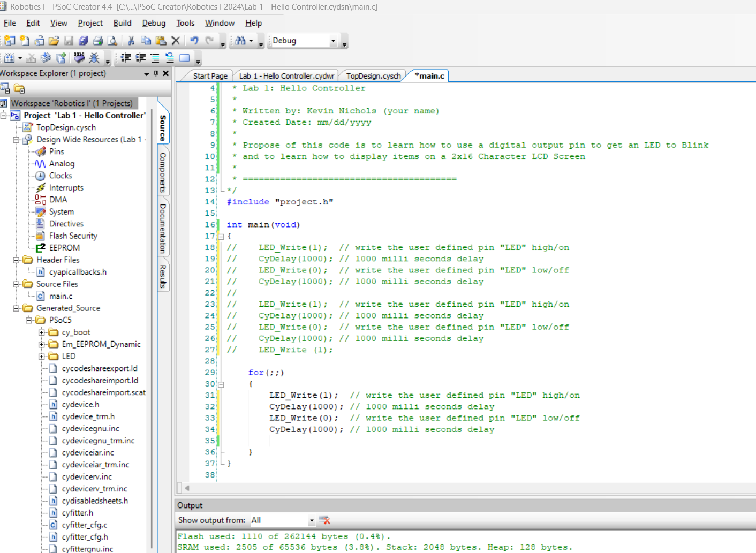Select TopDesign.cysch in workspace tree
756x553 pixels.
pos(66,127)
